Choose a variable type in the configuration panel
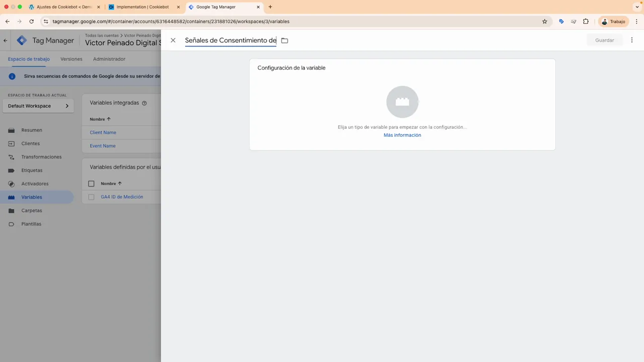The height and width of the screenshot is (362, 644). (x=402, y=102)
